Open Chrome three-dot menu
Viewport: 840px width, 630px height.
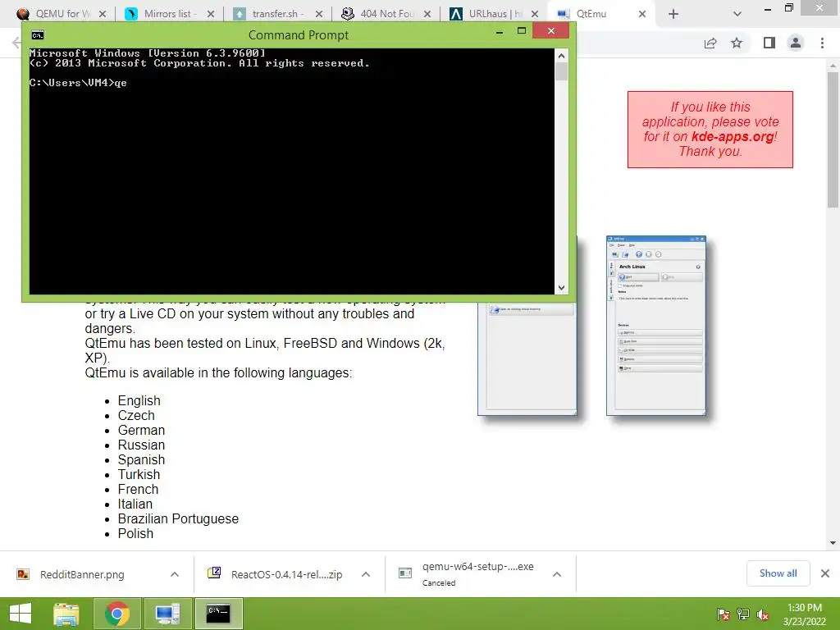point(822,43)
